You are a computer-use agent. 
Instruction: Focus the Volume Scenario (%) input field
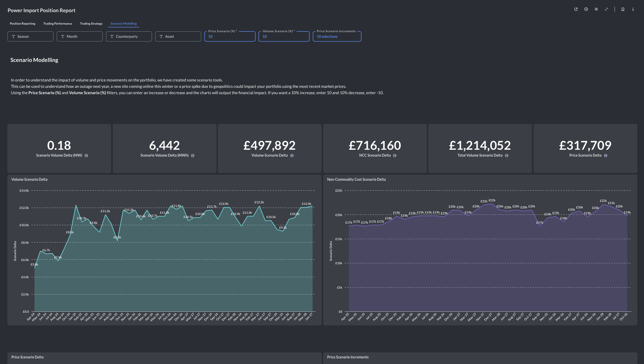click(x=284, y=37)
